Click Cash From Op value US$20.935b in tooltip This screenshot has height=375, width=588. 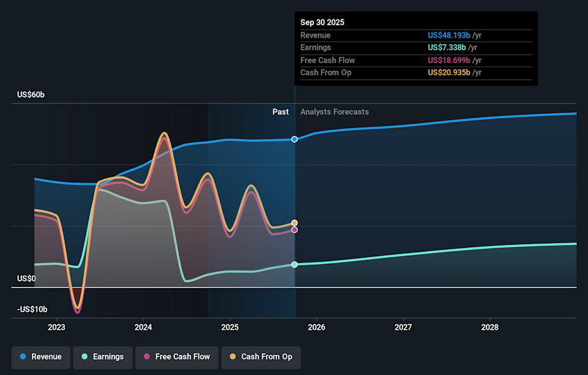449,73
